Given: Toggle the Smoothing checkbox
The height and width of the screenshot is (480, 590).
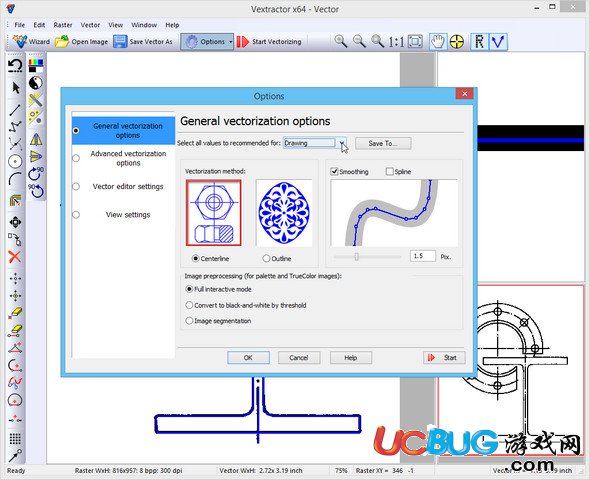Looking at the screenshot, I should pos(334,172).
